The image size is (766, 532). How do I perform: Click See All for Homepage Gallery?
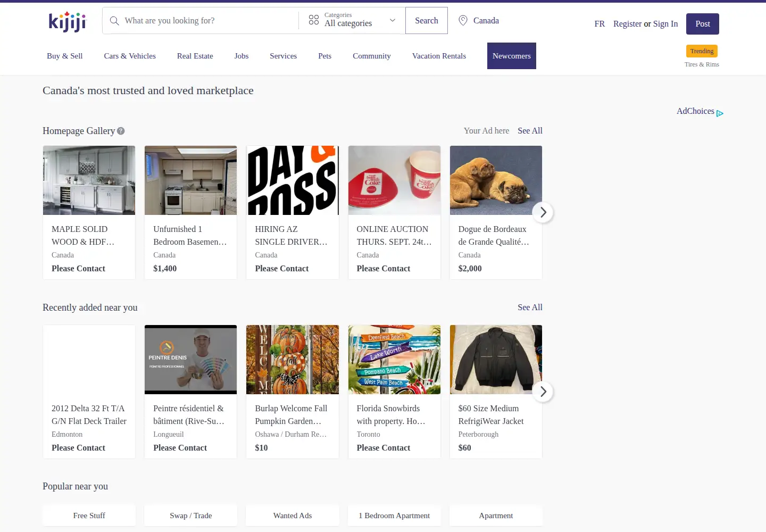[x=530, y=131]
